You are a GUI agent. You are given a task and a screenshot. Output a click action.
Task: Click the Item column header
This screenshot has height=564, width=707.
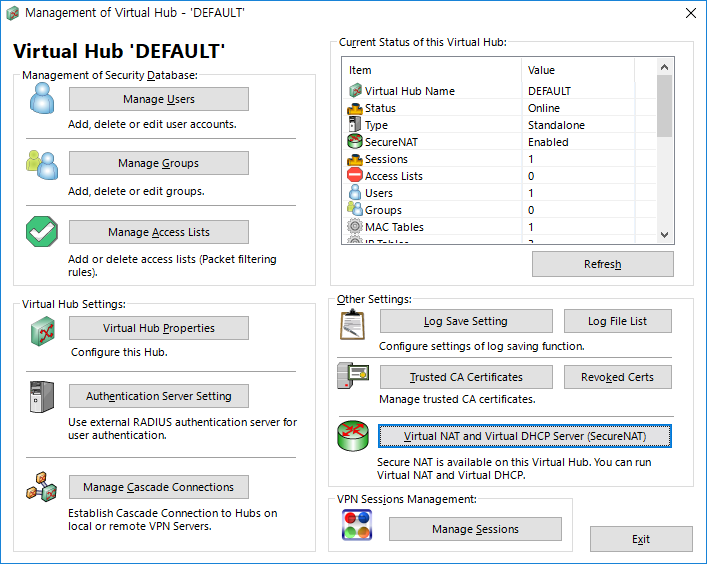(x=432, y=70)
